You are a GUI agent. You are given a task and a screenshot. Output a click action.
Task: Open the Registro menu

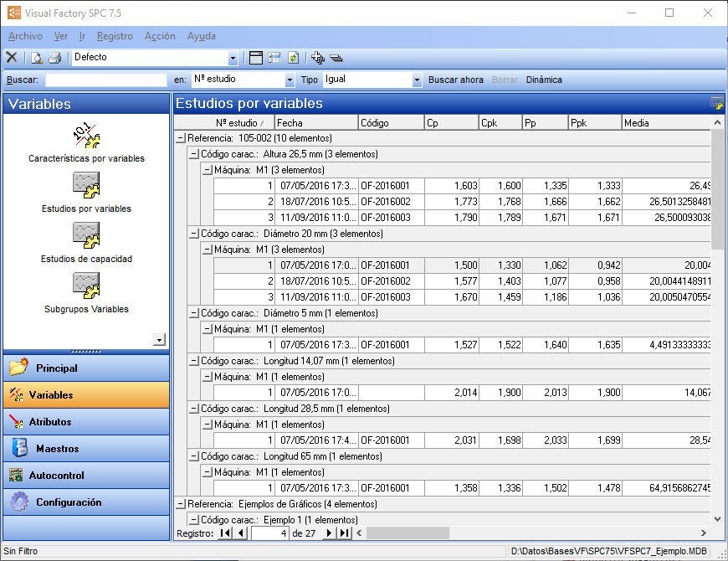[115, 36]
